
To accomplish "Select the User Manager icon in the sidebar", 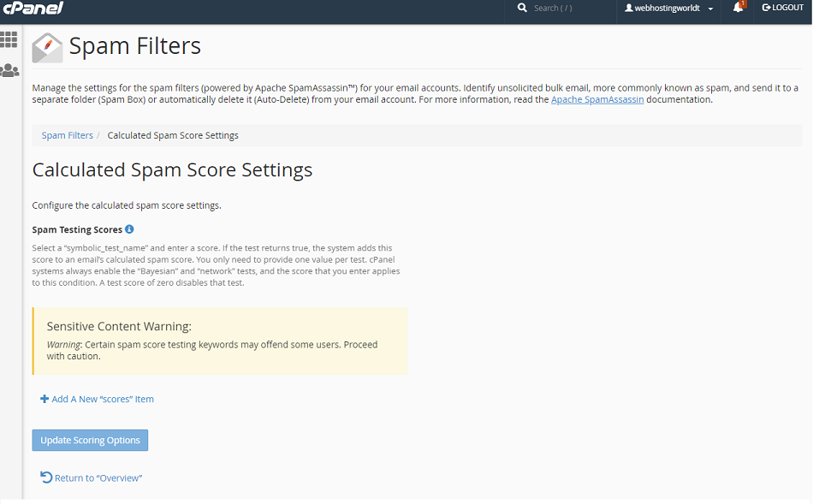I will tap(9, 69).
